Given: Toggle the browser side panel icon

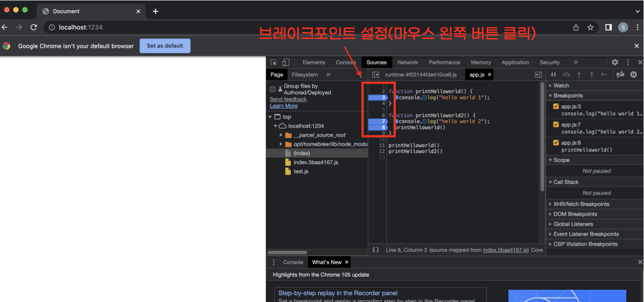Looking at the screenshot, I should (609, 27).
